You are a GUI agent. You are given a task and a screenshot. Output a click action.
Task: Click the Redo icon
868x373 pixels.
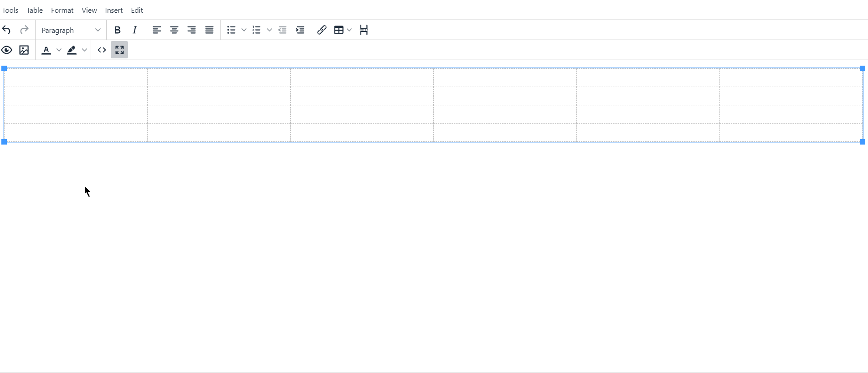(x=24, y=30)
